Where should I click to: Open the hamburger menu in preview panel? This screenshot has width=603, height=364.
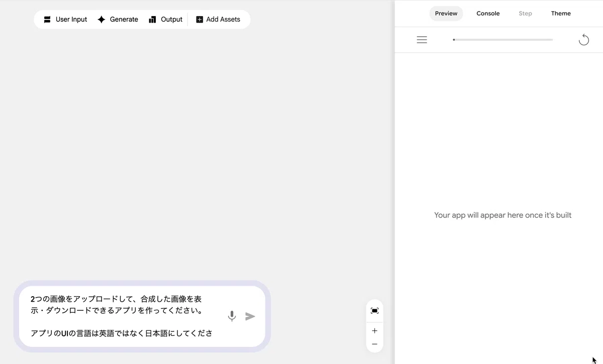pos(422,40)
